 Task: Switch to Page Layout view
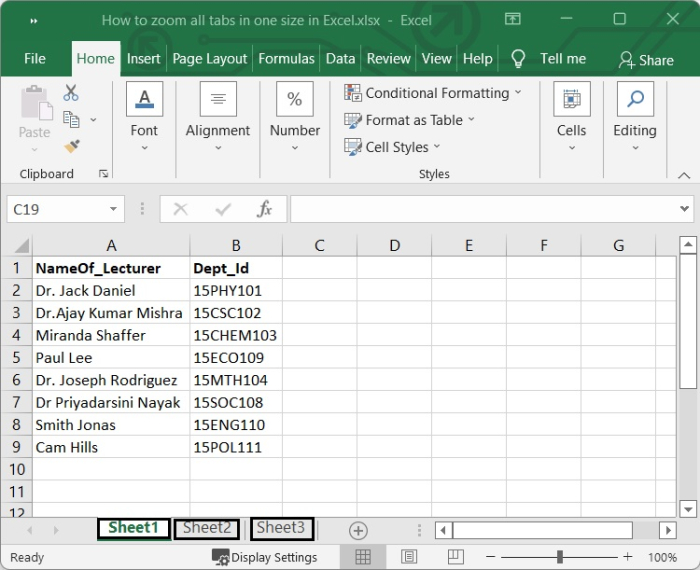(x=409, y=557)
